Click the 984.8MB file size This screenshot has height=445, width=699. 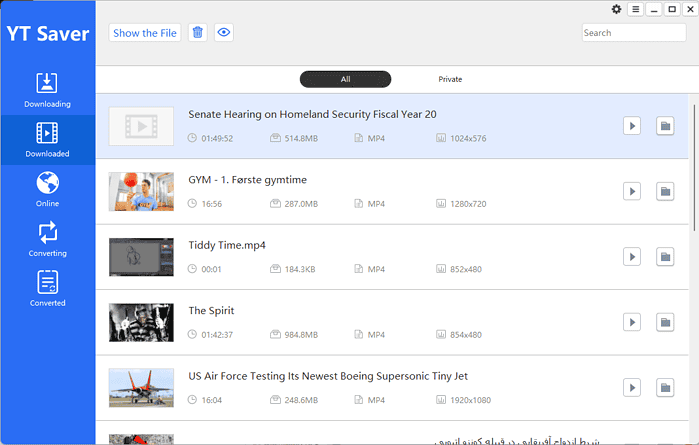[301, 335]
